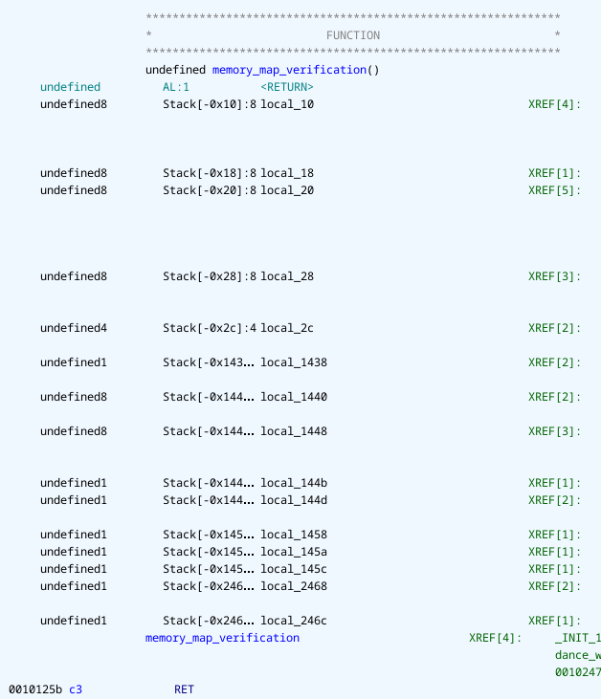Screen dimensions: 601x700
Task: Click Stack[-0x28]:8 storage entry
Action: click(x=210, y=276)
